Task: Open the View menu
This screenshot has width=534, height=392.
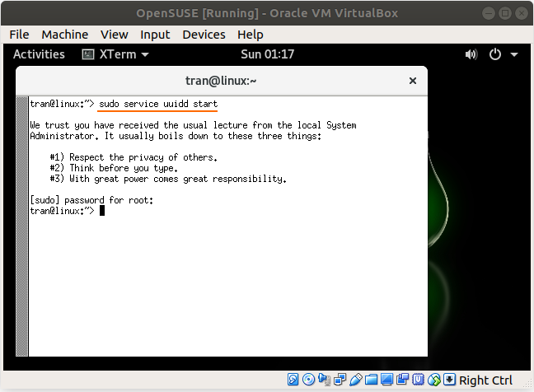Action: pyautogui.click(x=114, y=35)
